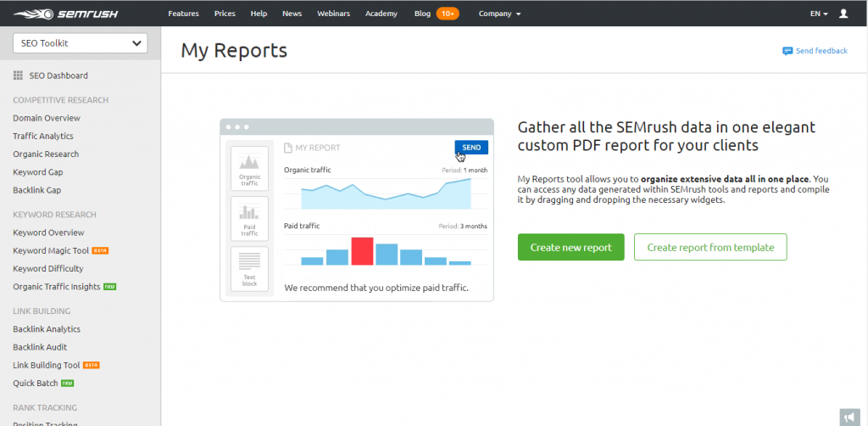Image resolution: width=868 pixels, height=426 pixels.
Task: Open the Academy page
Action: 381,14
